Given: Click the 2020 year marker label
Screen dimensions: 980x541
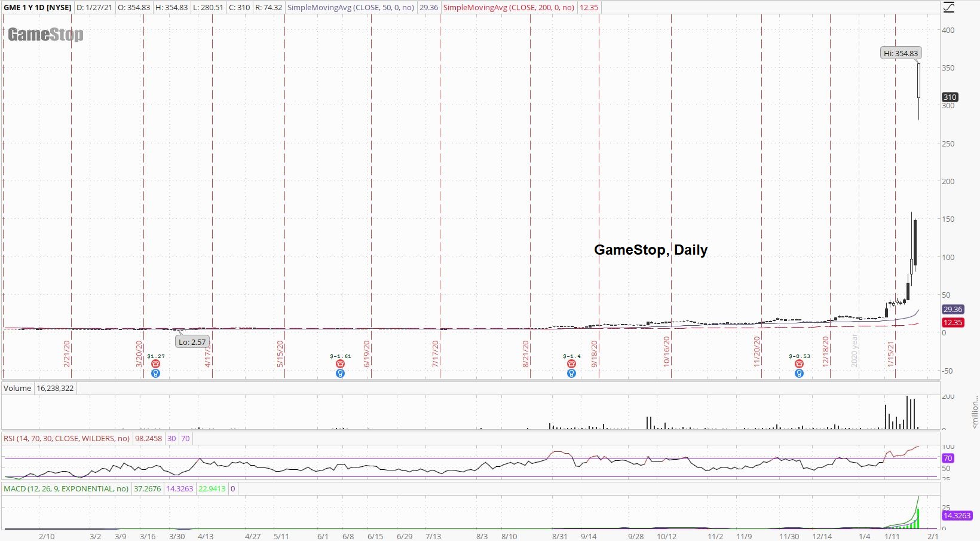Looking at the screenshot, I should [x=855, y=351].
